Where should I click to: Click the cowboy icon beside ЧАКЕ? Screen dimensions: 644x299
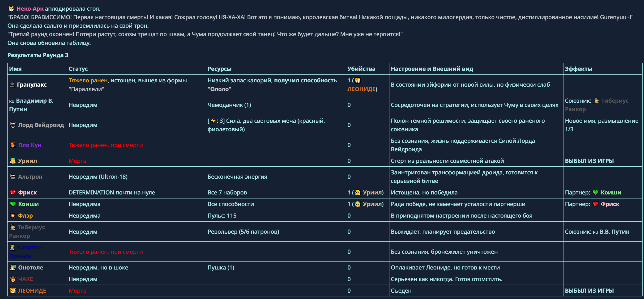tap(13, 279)
